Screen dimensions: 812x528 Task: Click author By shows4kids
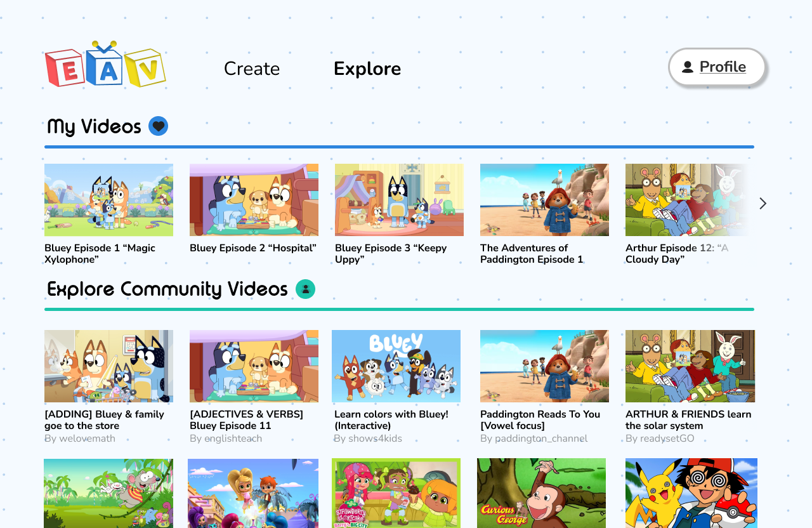coord(368,439)
